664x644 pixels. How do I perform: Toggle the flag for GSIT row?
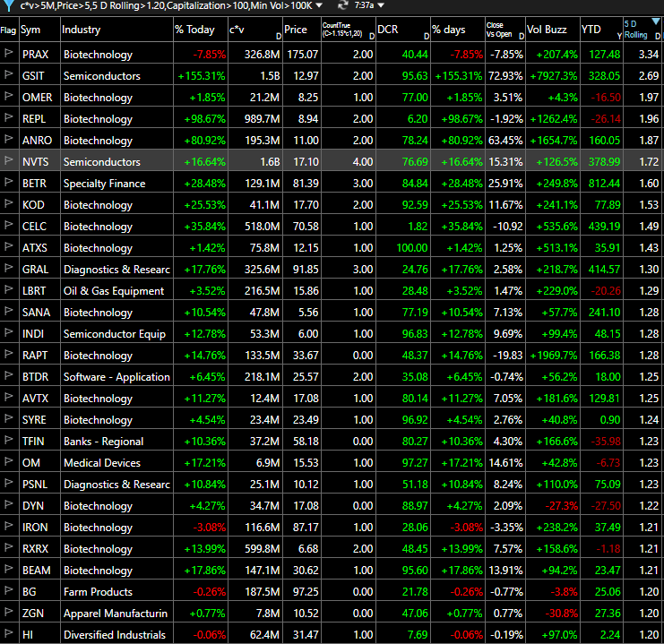[8, 74]
